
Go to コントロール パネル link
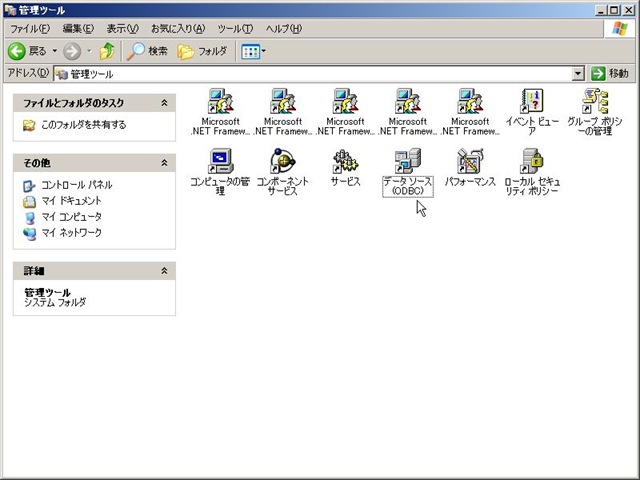point(77,185)
